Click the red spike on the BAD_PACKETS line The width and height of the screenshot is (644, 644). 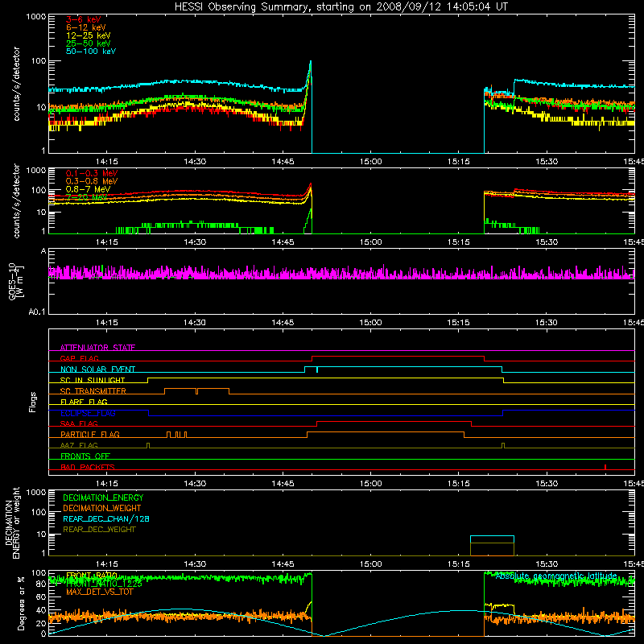point(605,467)
